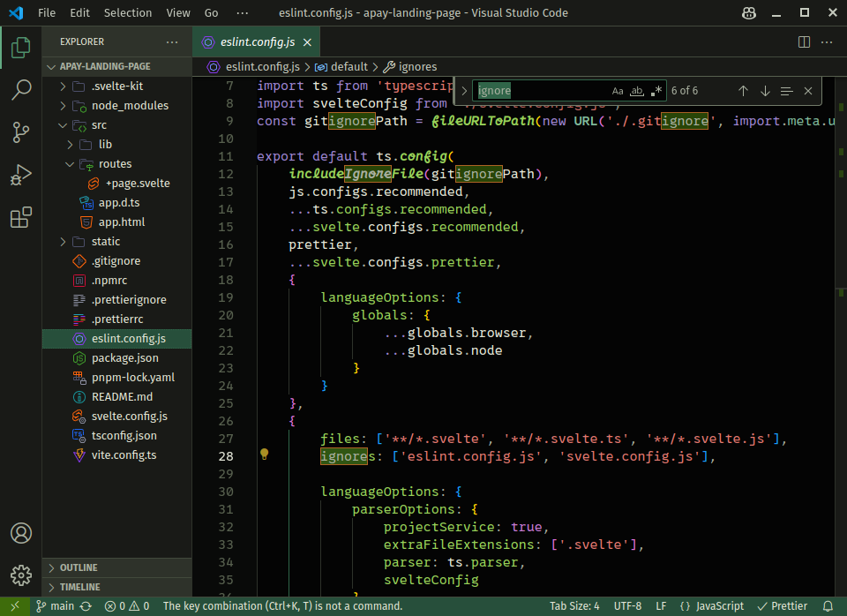Toggle Match Whole Word option
This screenshot has height=616, width=847.
637,91
